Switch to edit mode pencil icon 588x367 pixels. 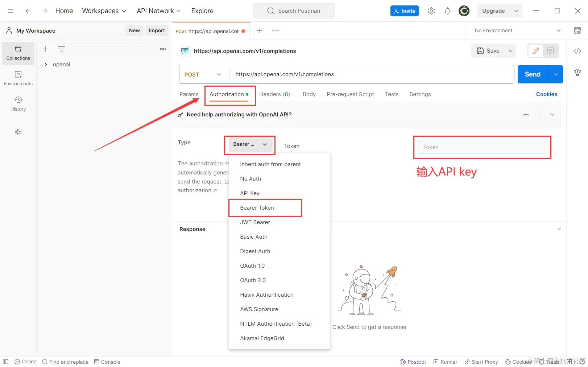coord(536,51)
